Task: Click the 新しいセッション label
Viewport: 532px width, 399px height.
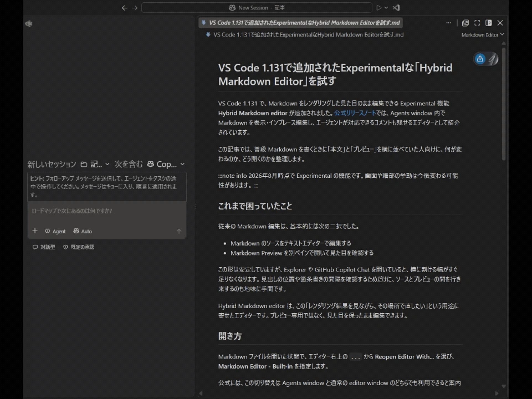Action: [x=52, y=164]
